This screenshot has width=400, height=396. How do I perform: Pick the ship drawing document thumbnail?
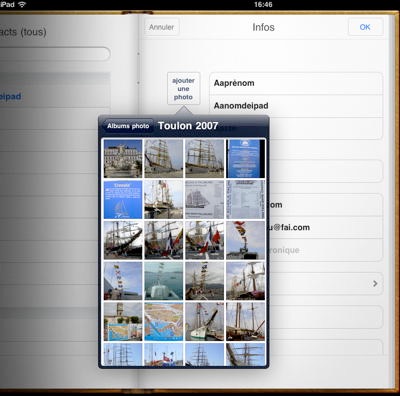(204, 200)
